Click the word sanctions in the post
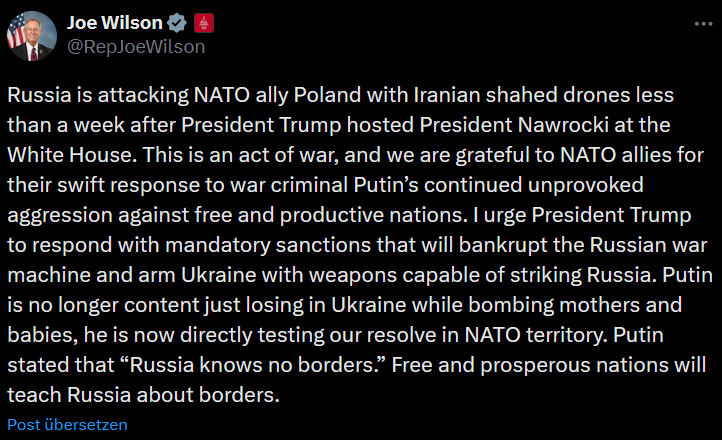This screenshot has height=440, width=722. coord(323,245)
